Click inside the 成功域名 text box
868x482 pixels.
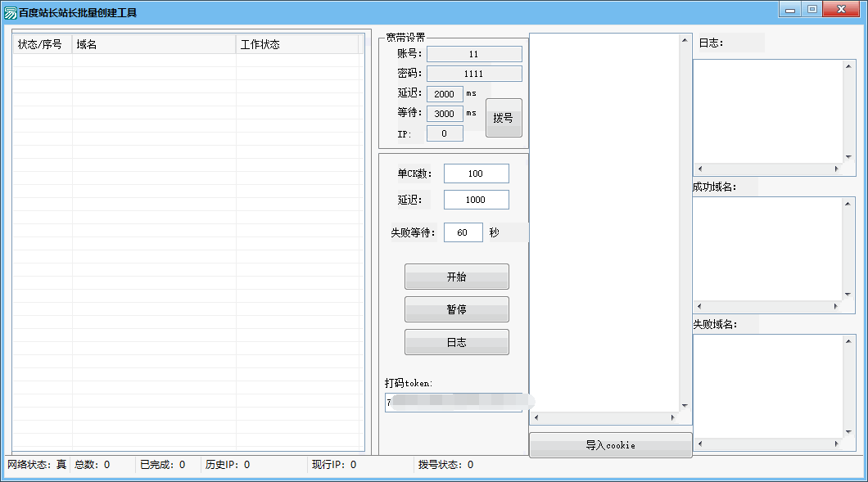pos(768,249)
